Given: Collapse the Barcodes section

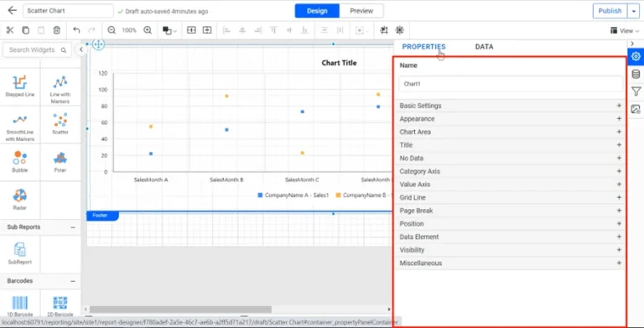Looking at the screenshot, I should (73, 281).
